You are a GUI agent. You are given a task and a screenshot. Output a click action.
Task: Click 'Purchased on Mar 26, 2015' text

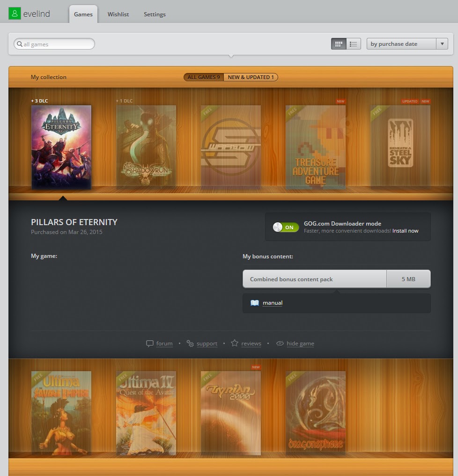[66, 232]
